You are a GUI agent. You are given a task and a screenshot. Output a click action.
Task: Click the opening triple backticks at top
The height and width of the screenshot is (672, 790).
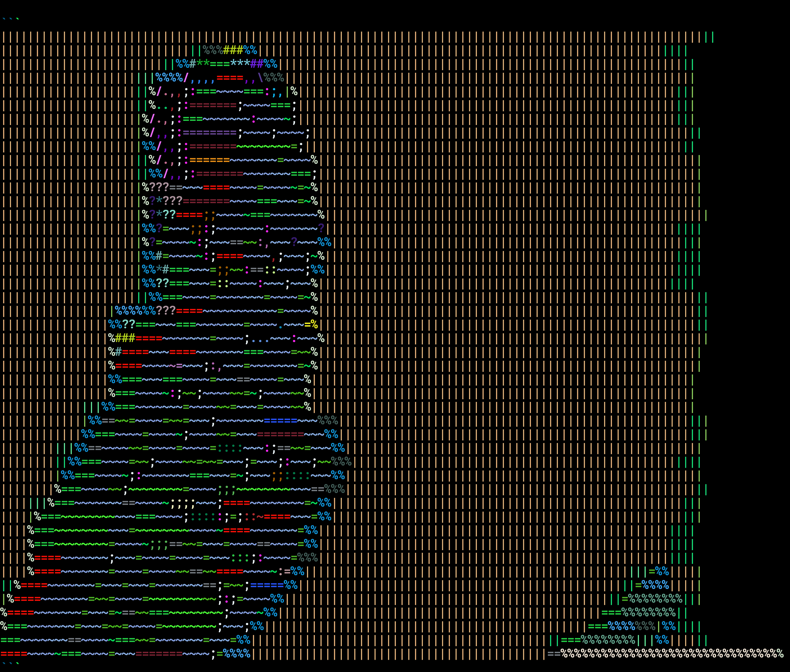[x=10, y=19]
